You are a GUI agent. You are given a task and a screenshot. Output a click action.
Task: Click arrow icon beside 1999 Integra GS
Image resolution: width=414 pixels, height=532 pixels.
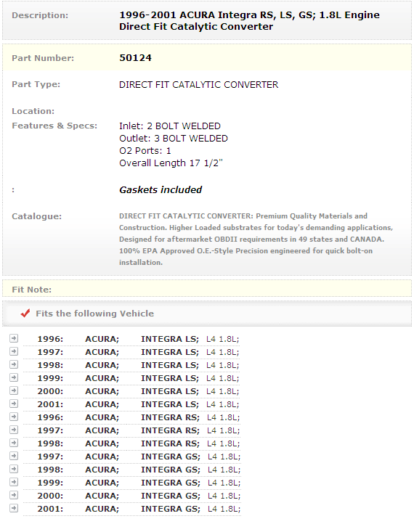[14, 482]
